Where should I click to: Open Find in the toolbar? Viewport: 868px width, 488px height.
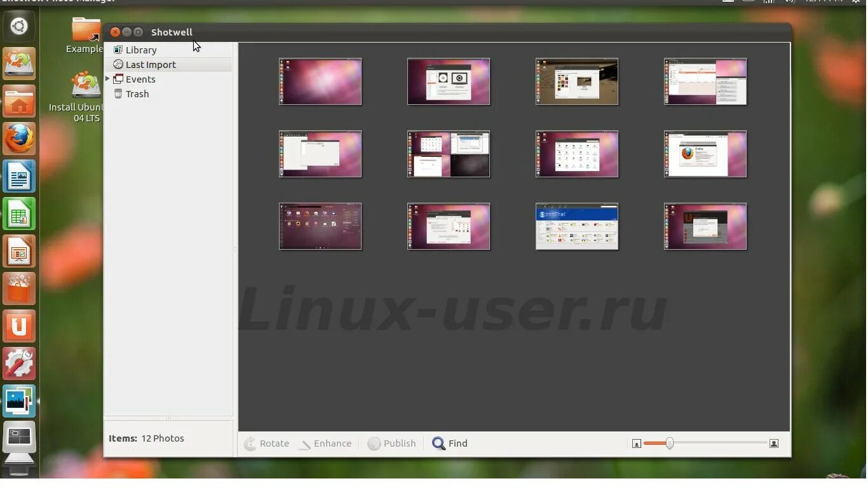(450, 444)
